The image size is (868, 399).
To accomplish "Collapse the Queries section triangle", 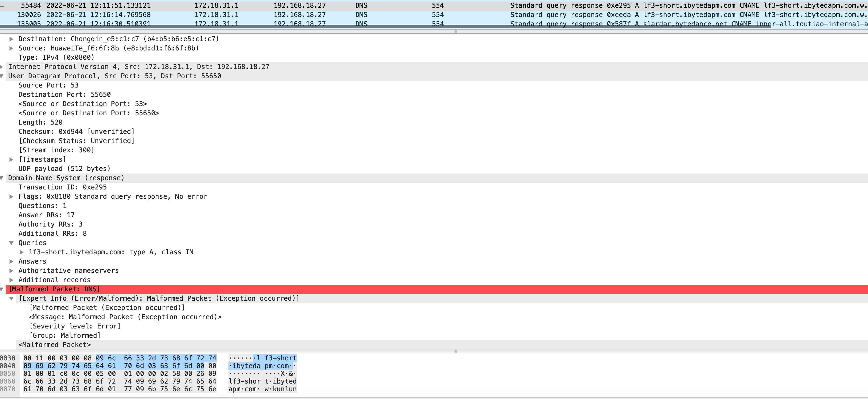I will pyautogui.click(x=12, y=243).
